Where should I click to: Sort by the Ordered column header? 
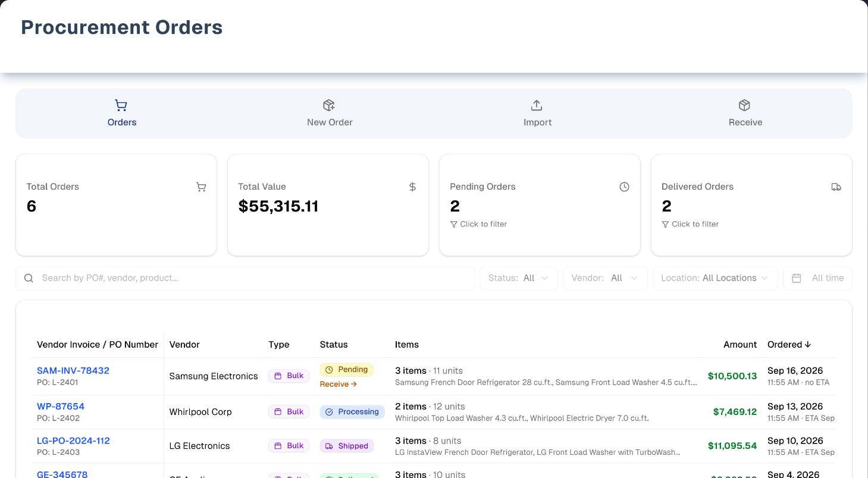[789, 344]
